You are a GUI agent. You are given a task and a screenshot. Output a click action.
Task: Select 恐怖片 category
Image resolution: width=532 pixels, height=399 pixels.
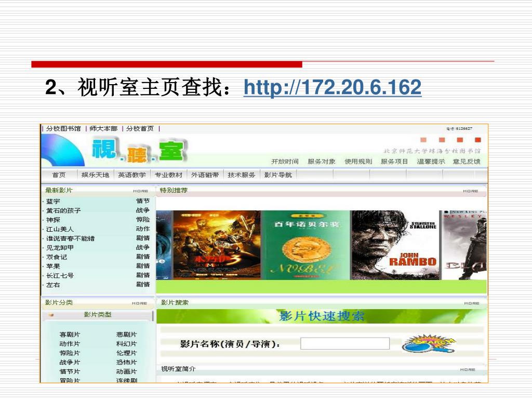click(126, 362)
